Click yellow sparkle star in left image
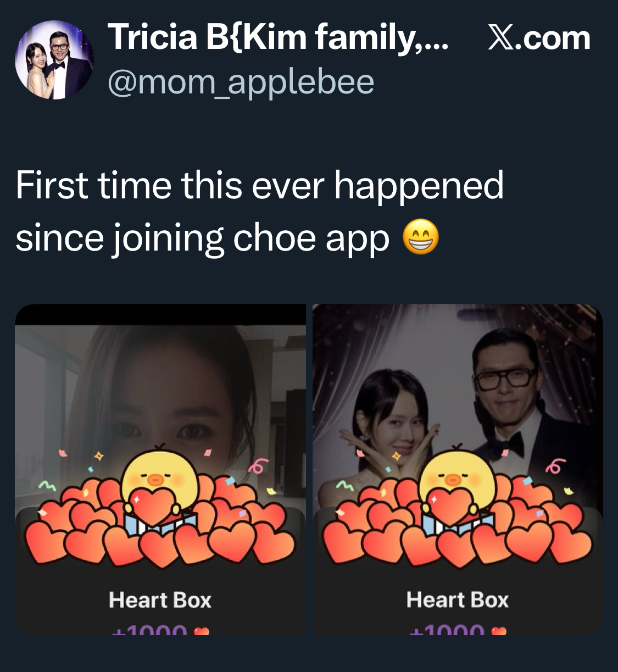Viewport: 618px width, 672px height. pyautogui.click(x=98, y=456)
